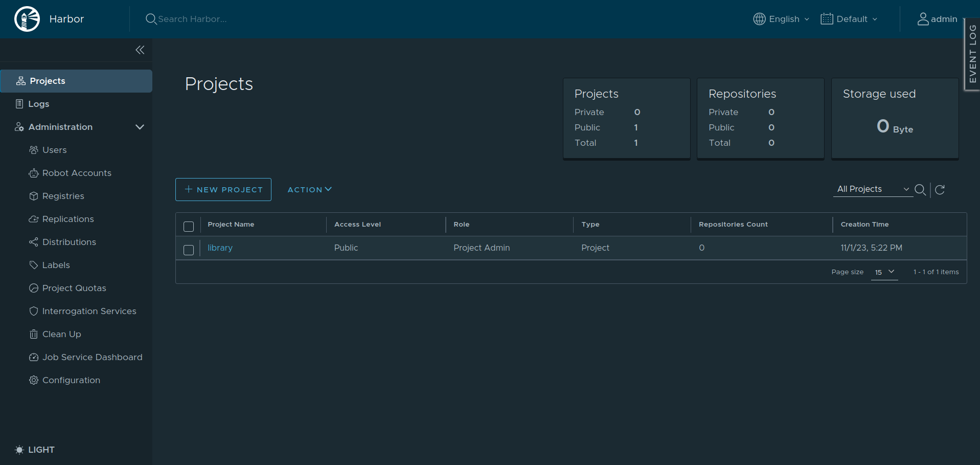Change page size dropdown value 15

point(884,272)
